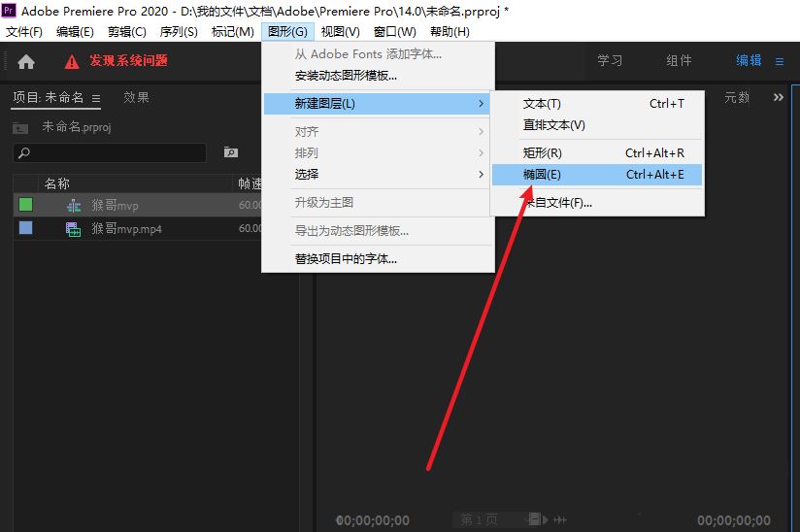Switch to the 效果 panel tab
This screenshot has width=800, height=532.
click(136, 97)
